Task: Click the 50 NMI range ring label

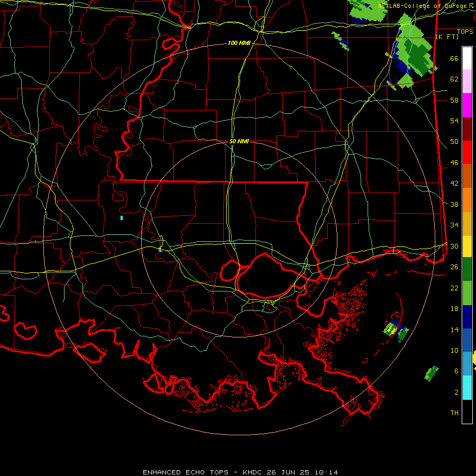Action: 239,141
